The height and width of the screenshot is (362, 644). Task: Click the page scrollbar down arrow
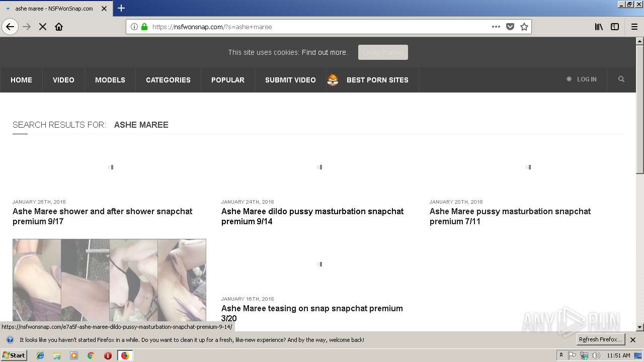tap(640, 327)
